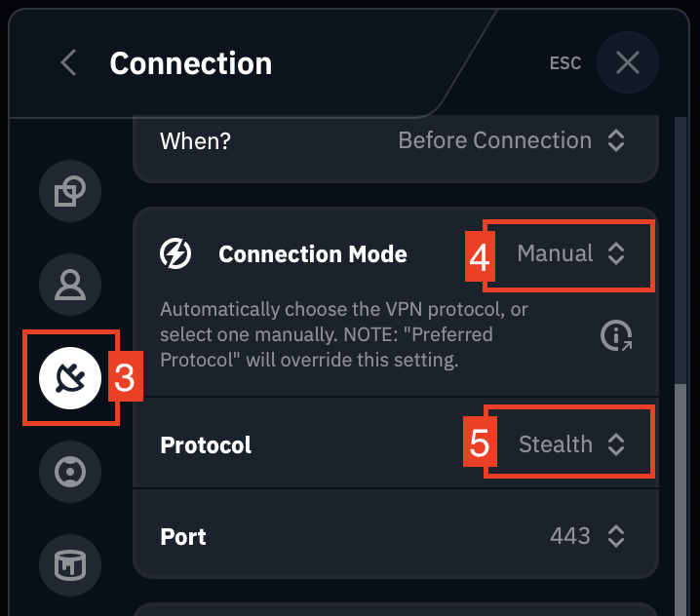Click the vertical scrollbar thumb
Image resolution: width=700 pixels, height=616 pixels.
pos(679,487)
